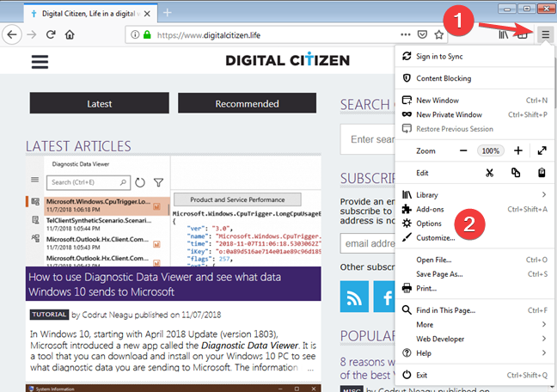557x392 pixels.
Task: Select Find in This Page...
Action: 474,310
